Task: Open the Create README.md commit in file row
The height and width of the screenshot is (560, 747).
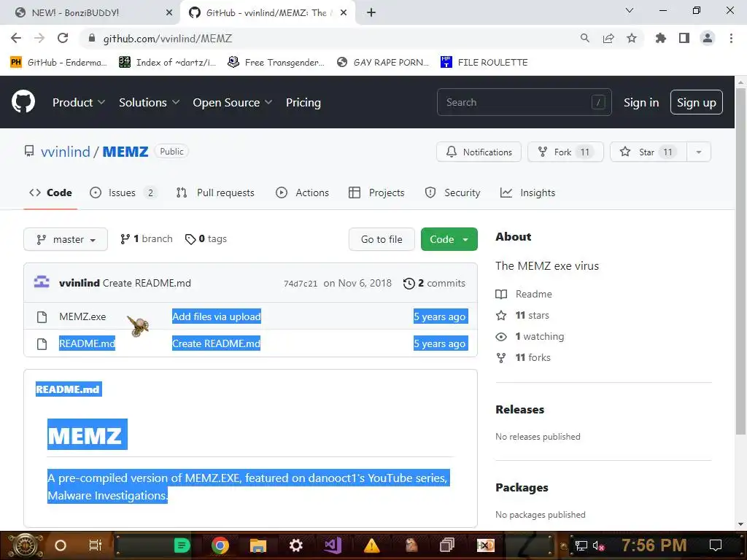Action: [x=216, y=343]
